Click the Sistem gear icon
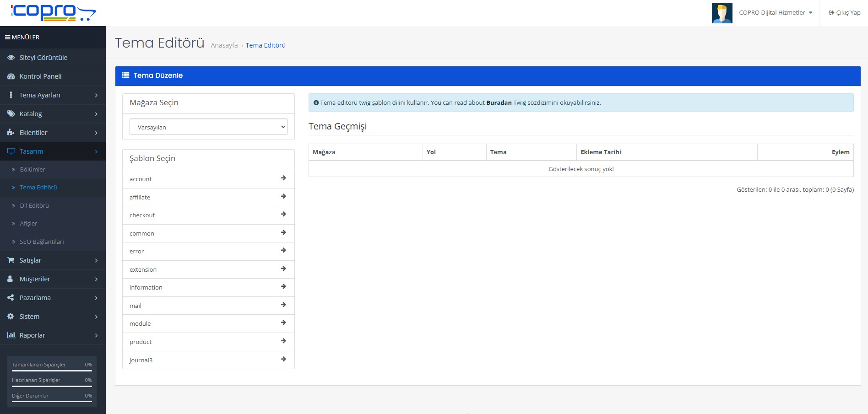868x414 pixels. pos(11,317)
